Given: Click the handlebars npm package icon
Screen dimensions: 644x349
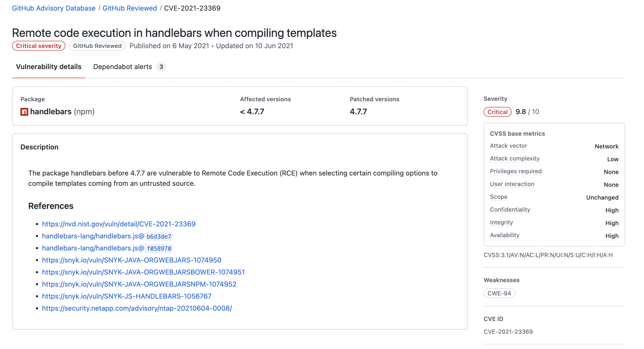Looking at the screenshot, I should pos(24,112).
